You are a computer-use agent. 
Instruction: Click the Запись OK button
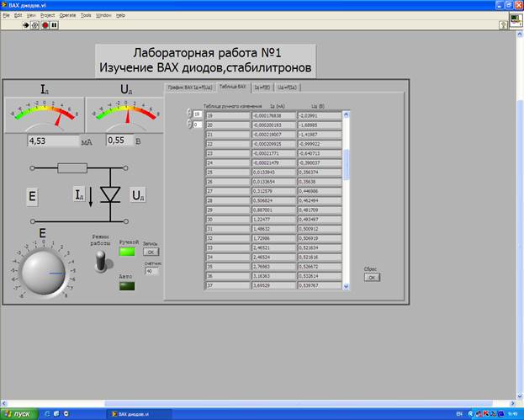click(x=151, y=252)
